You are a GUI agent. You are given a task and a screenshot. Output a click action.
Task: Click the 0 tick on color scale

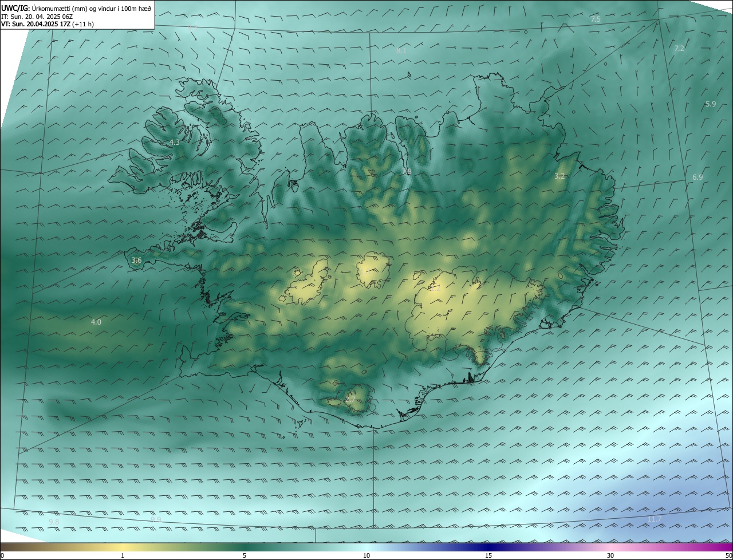(x=2, y=556)
